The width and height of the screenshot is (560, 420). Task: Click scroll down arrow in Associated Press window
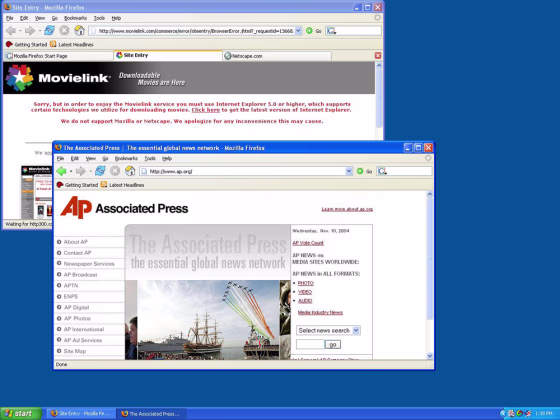click(430, 356)
